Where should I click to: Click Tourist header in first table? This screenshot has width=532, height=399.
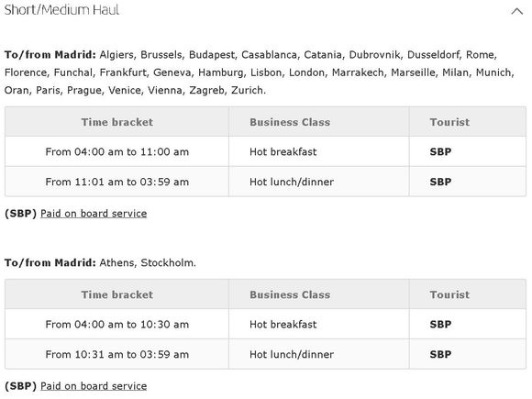coord(449,122)
